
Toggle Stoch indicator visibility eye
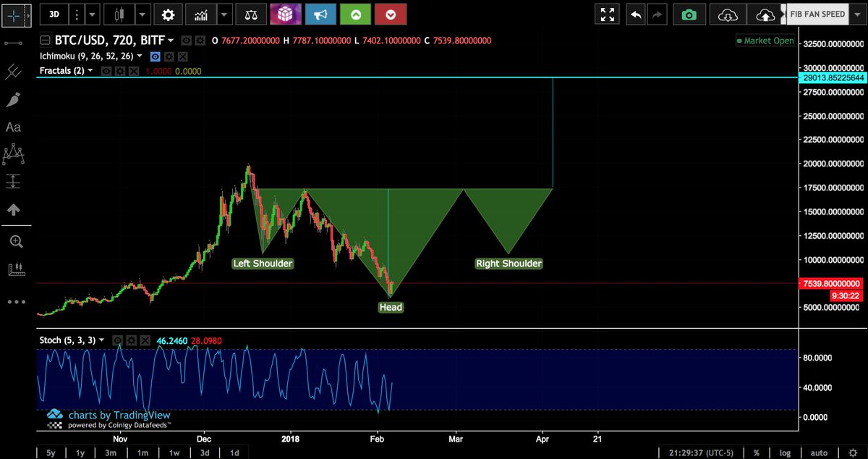pos(116,340)
